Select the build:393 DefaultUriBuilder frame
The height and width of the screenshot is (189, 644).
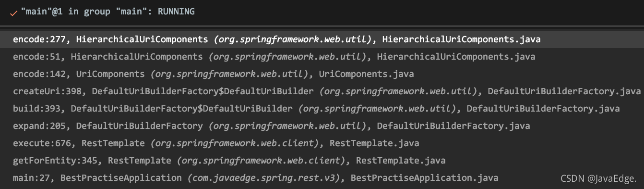click(x=322, y=109)
